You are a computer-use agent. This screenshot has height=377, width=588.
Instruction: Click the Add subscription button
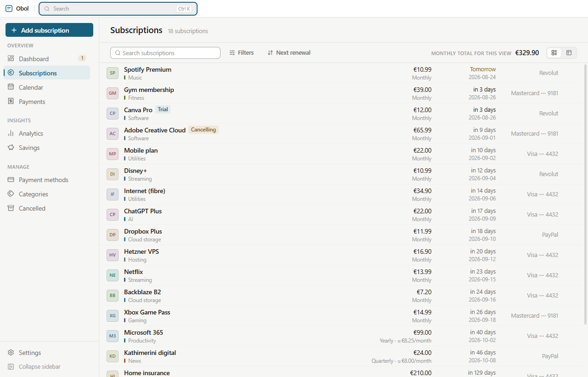click(49, 30)
